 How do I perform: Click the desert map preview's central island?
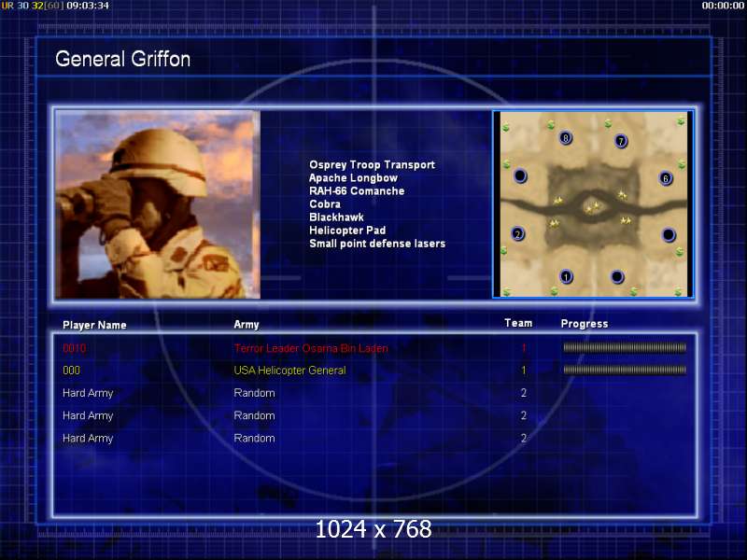pos(593,206)
